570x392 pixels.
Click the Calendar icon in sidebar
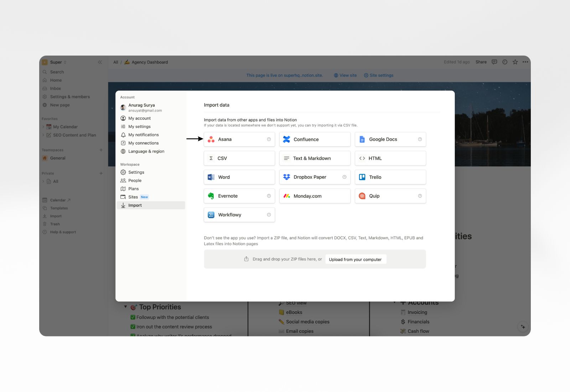(x=45, y=200)
